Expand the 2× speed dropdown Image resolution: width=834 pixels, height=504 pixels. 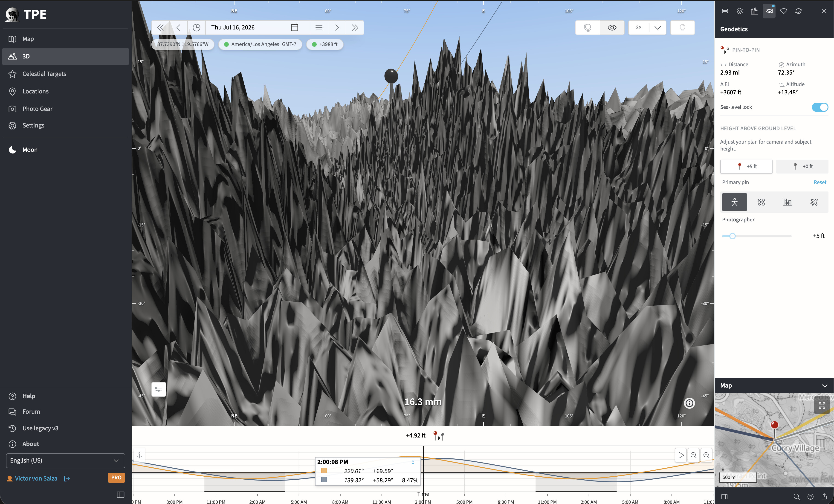pyautogui.click(x=657, y=27)
